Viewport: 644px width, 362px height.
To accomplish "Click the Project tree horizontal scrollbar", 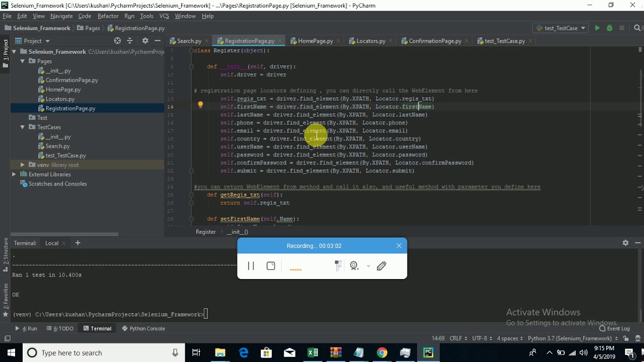I will pyautogui.click(x=64, y=234).
